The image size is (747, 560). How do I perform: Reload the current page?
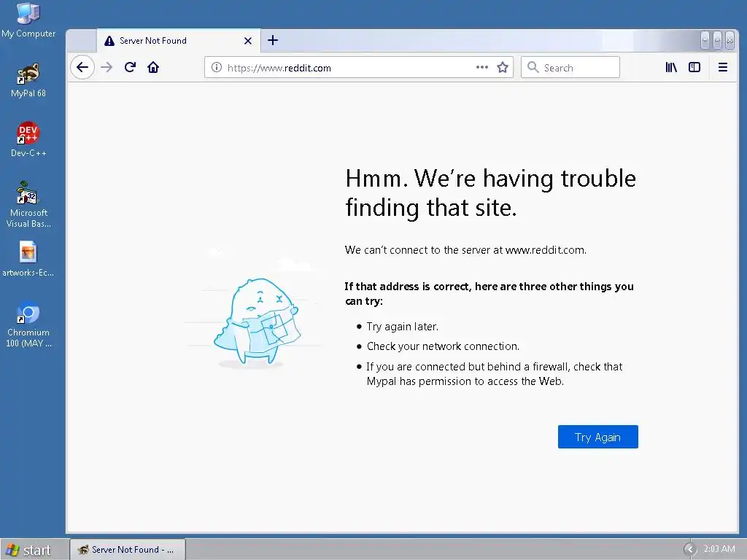(130, 67)
